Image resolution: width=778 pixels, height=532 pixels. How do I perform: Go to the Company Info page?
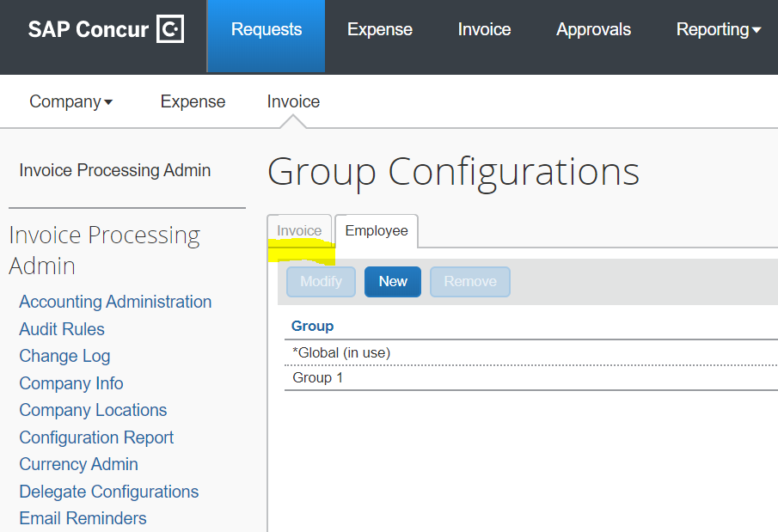click(x=71, y=383)
